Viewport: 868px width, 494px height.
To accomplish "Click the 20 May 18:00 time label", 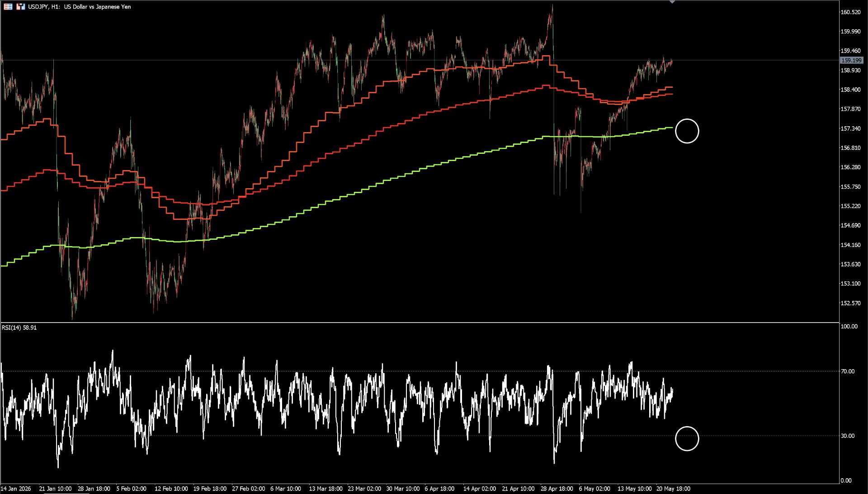I will click(x=673, y=489).
